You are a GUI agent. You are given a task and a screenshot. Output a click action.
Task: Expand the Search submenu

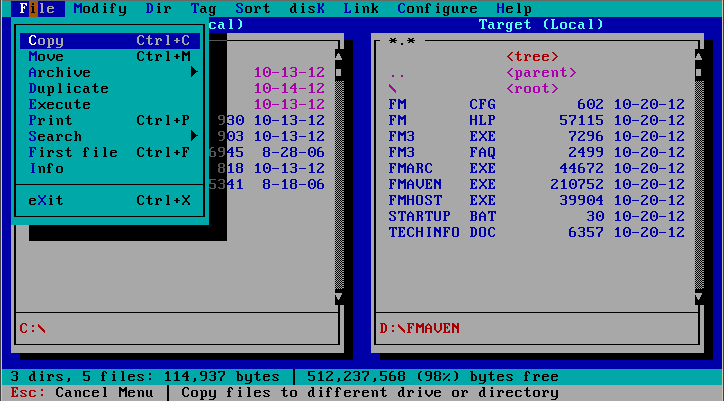click(x=110, y=136)
